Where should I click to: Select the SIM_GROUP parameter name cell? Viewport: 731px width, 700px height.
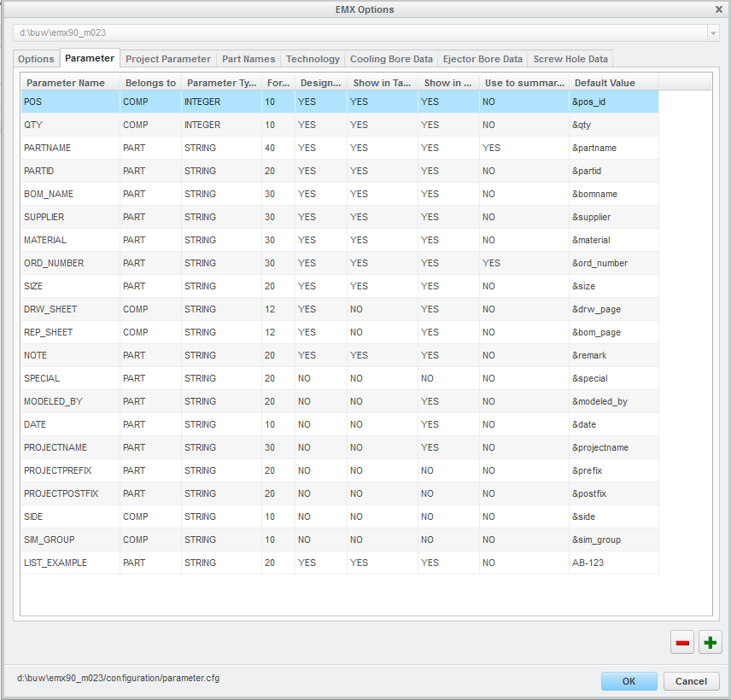click(x=70, y=540)
